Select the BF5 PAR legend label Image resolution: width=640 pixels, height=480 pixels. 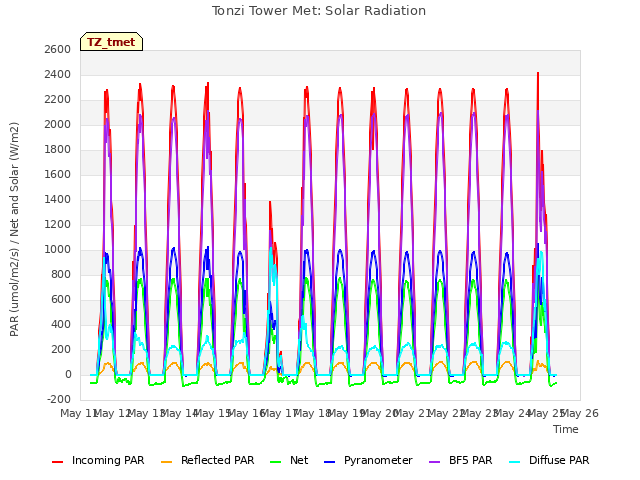[x=471, y=460]
